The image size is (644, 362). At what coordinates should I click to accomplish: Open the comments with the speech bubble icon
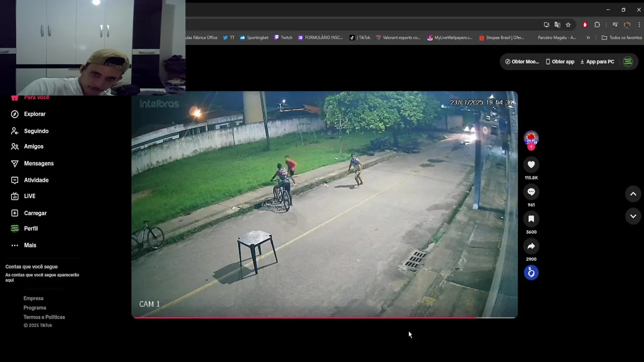coord(531,192)
